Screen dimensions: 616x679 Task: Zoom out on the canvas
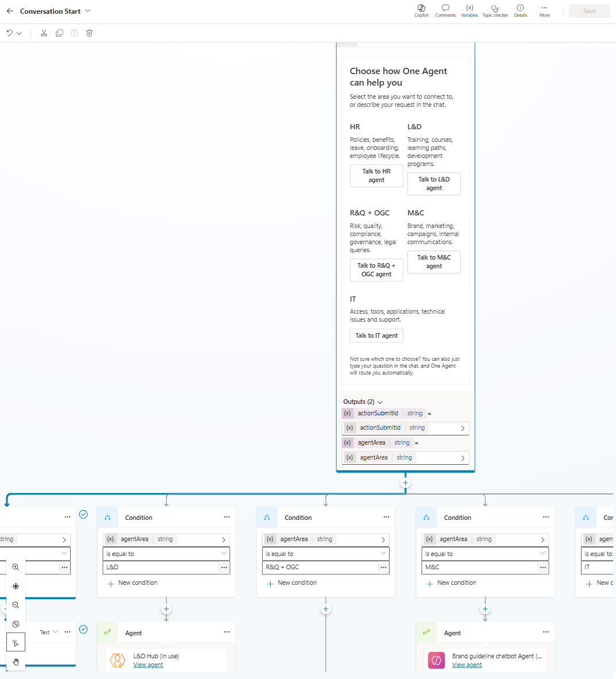click(x=16, y=604)
